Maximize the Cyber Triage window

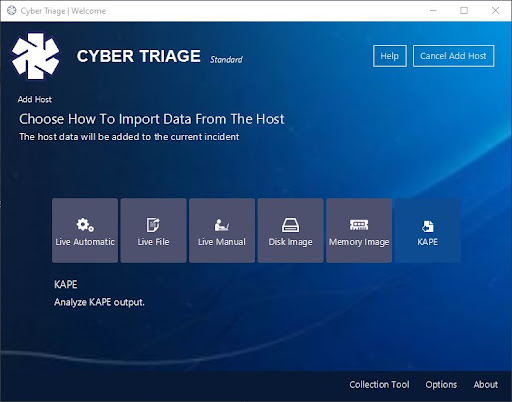[464, 11]
